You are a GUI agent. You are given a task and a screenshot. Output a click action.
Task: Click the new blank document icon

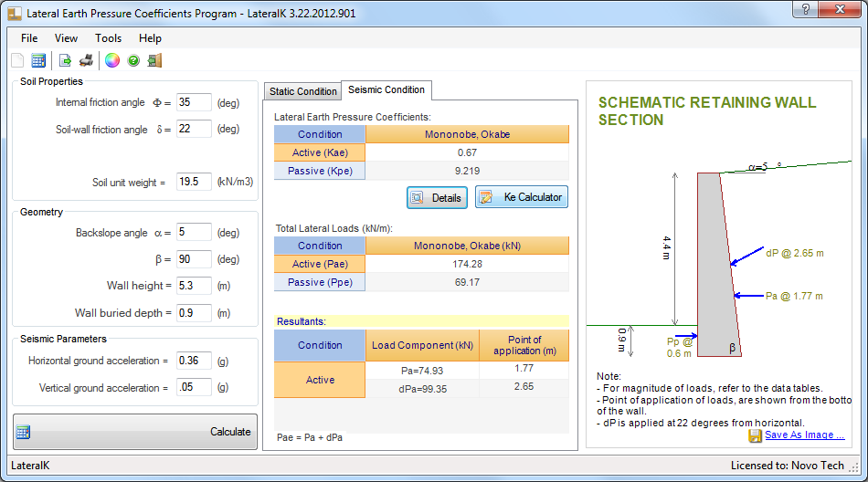click(17, 60)
